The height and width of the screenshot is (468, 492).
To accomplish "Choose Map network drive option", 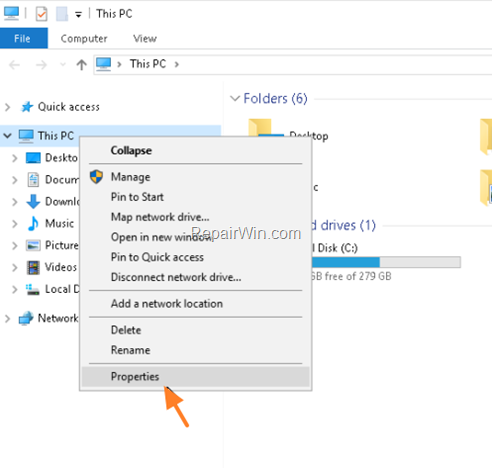I will (x=195, y=217).
